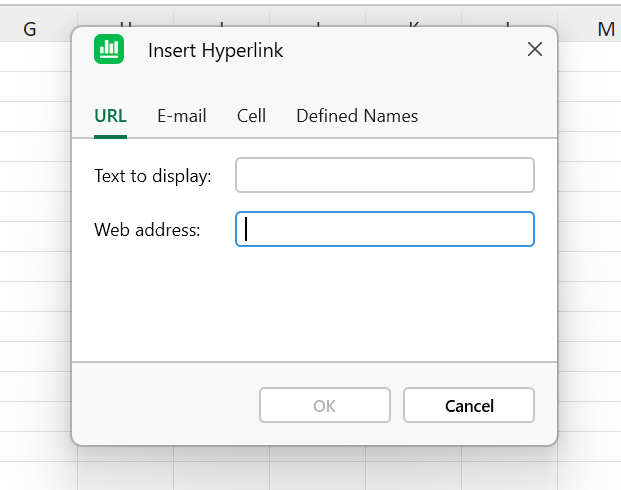Viewport: 621px width, 490px height.
Task: Confirm with the OK button
Action: point(325,405)
